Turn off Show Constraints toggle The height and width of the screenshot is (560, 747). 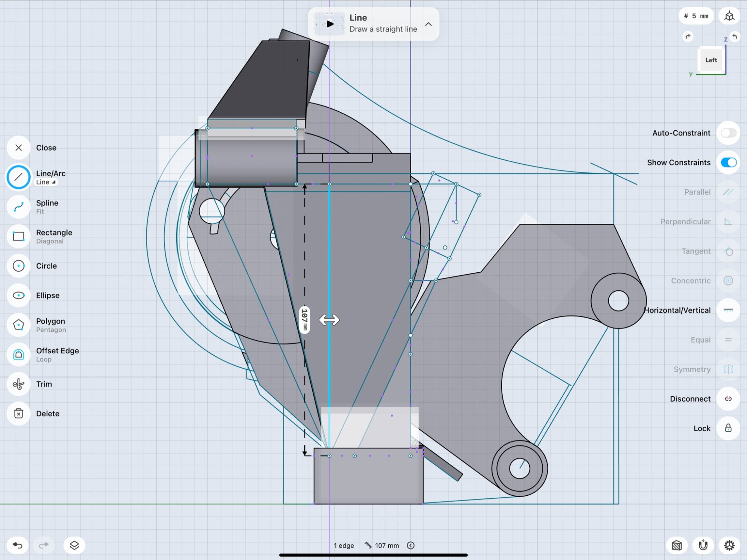click(728, 163)
